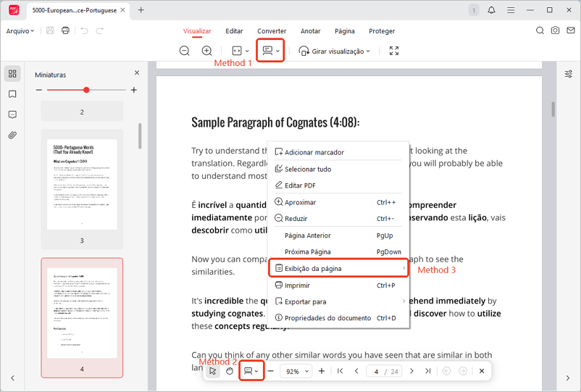
Task: Go to last page button
Action: pyautogui.click(x=428, y=371)
